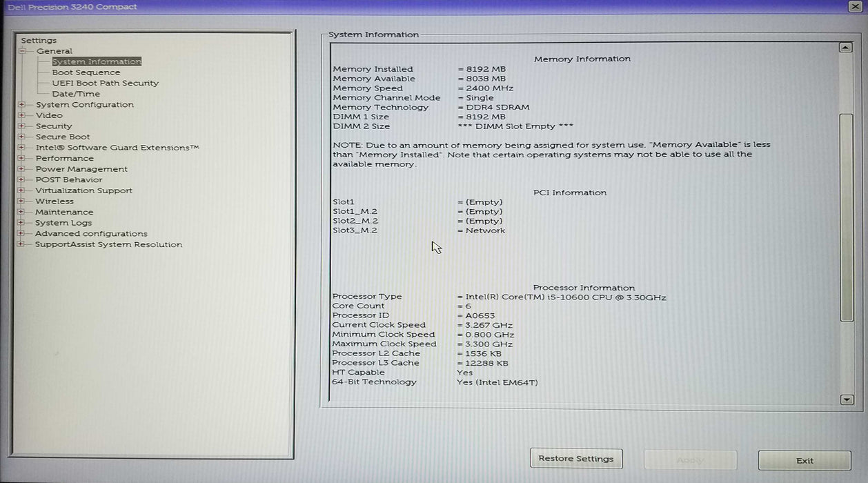The image size is (868, 483).
Task: Click the Exit button
Action: coord(805,460)
